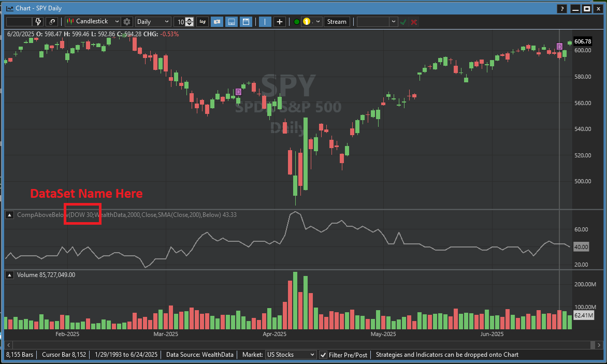Click the 606.78 current price label
The image size is (607, 364).
tap(583, 41)
